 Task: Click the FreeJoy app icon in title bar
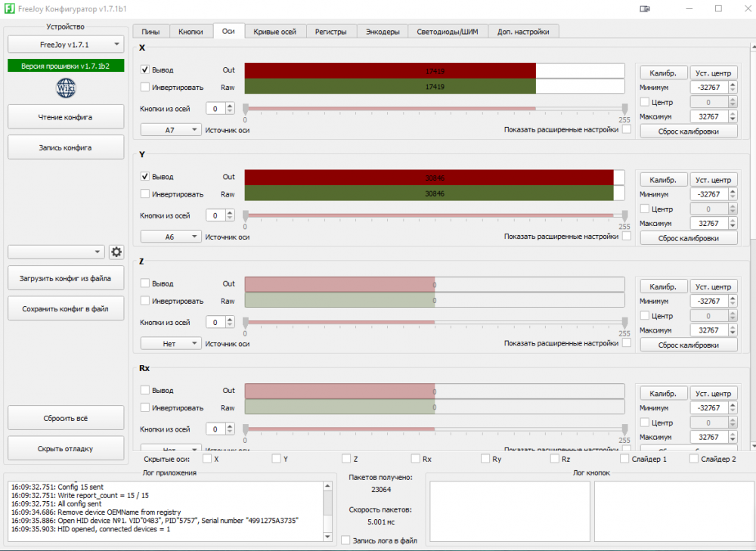(x=9, y=9)
